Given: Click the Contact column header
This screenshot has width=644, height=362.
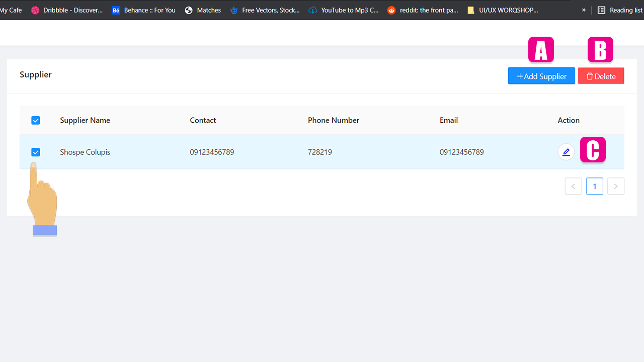Looking at the screenshot, I should [x=203, y=120].
